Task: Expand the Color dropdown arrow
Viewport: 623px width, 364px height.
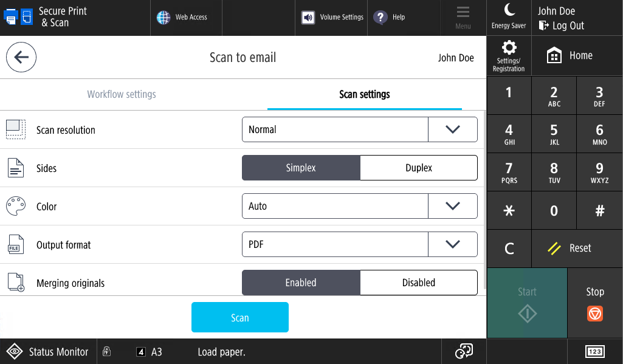Action: [x=453, y=206]
